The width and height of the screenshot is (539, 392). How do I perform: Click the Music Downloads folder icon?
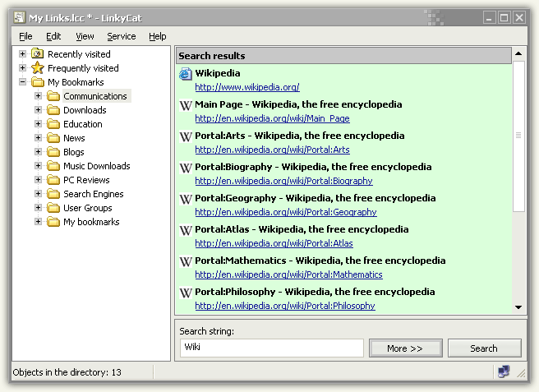click(x=53, y=166)
